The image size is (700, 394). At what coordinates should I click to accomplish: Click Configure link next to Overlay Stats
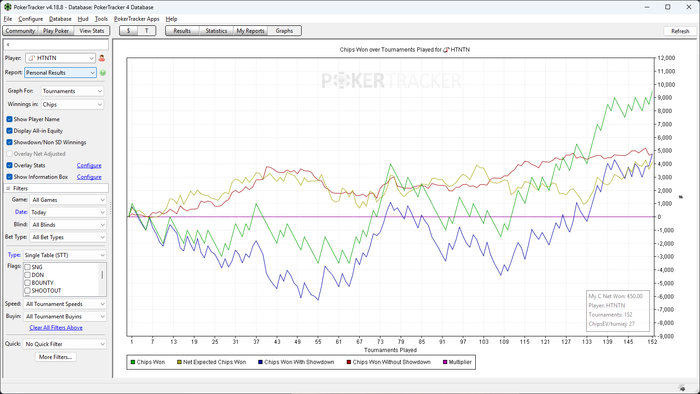[89, 165]
